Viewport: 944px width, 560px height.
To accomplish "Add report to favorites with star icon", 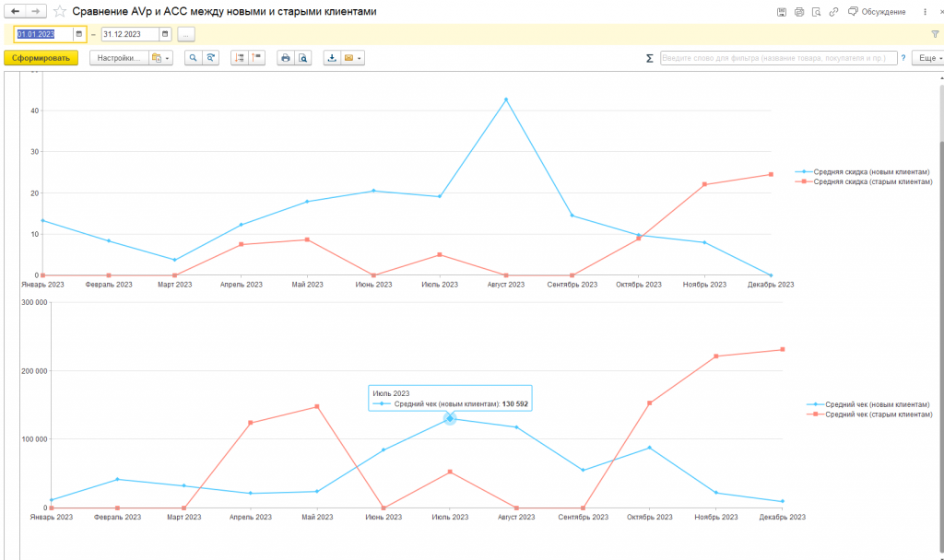I will click(x=60, y=11).
